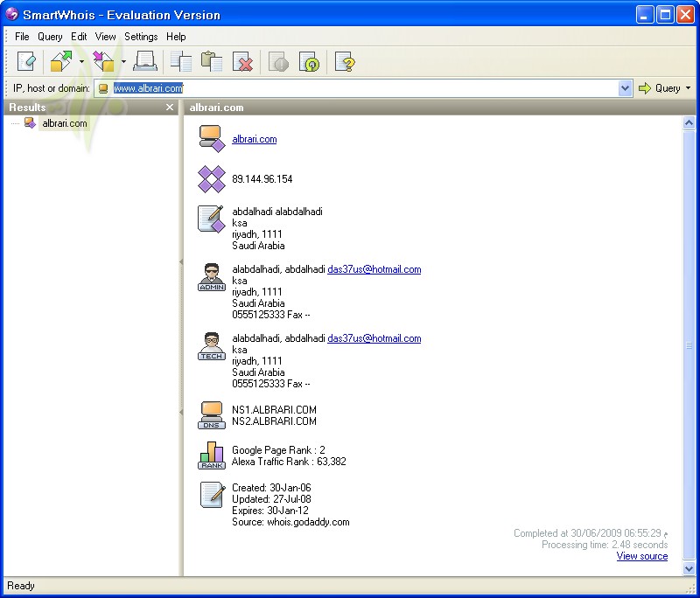Screen dimensions: 700x598
Task: Click the Save results toolbar icon
Action: [103, 61]
